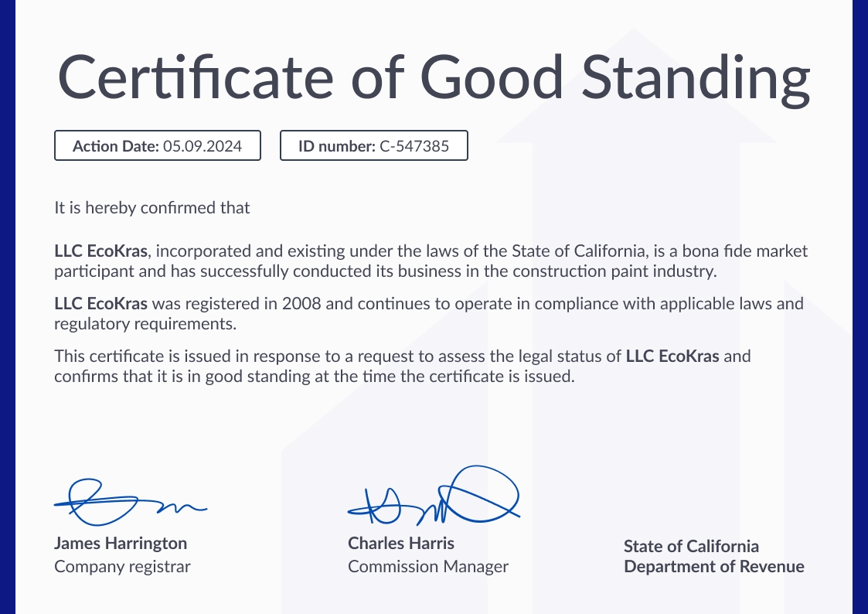Image resolution: width=868 pixels, height=614 pixels.
Task: Click James Harrington's signature
Action: click(x=128, y=500)
